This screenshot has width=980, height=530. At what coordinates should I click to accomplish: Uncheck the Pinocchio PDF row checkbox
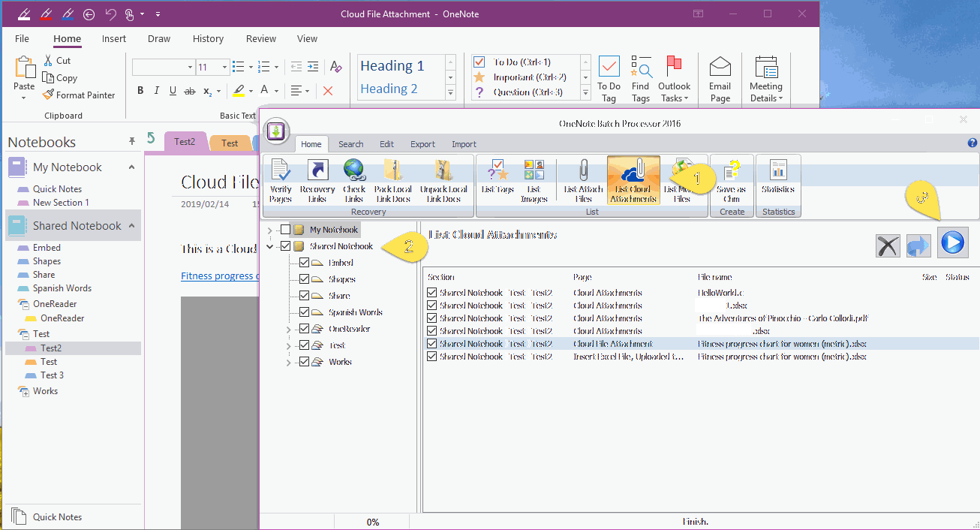(x=431, y=318)
